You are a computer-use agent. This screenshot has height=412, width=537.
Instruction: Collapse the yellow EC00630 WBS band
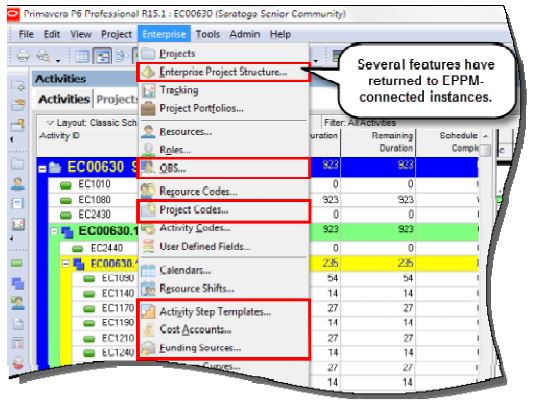[66, 264]
